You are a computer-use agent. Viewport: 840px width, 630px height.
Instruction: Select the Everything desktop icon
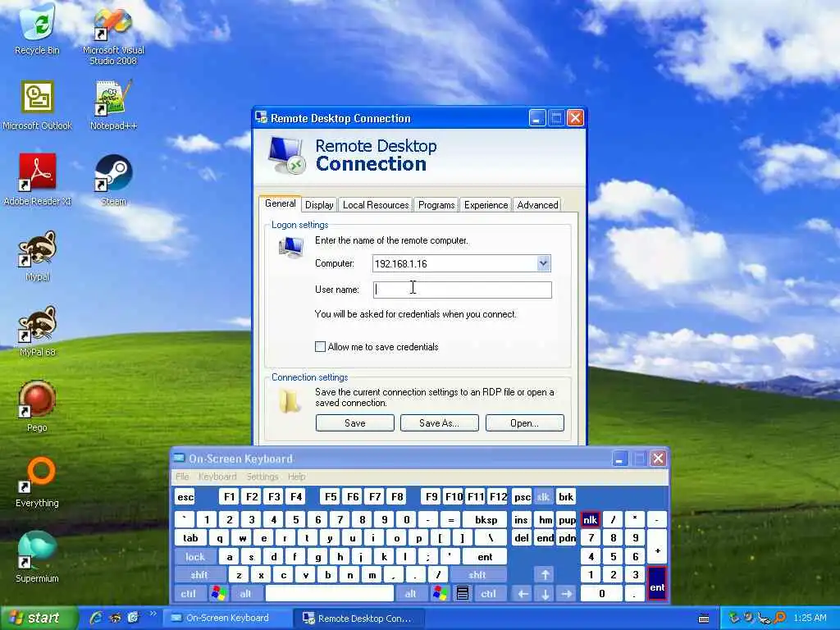37,482
